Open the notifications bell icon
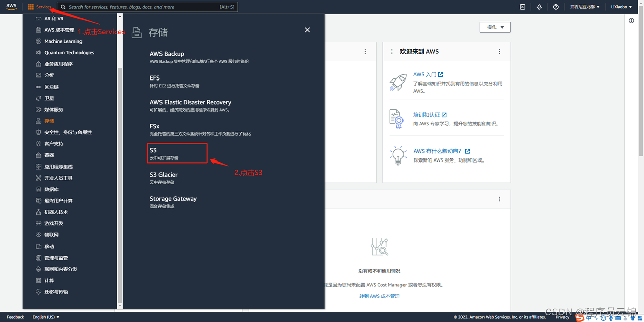 539,7
